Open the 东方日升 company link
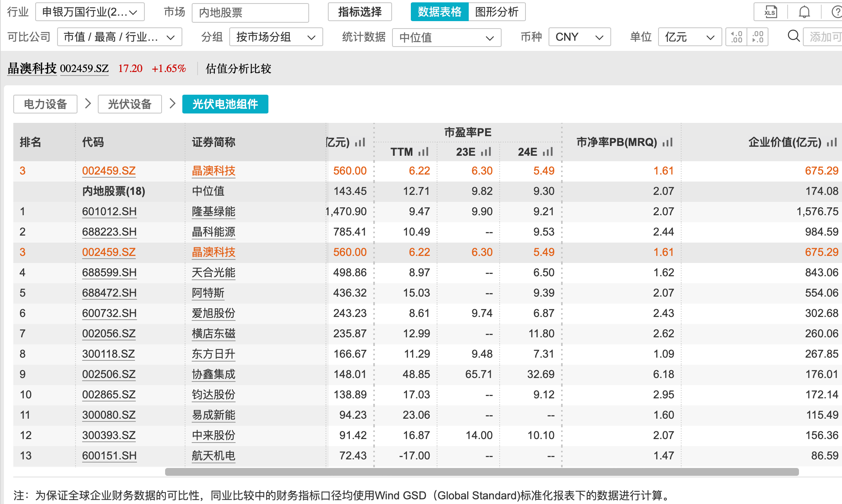The height and width of the screenshot is (504, 842). tap(214, 354)
